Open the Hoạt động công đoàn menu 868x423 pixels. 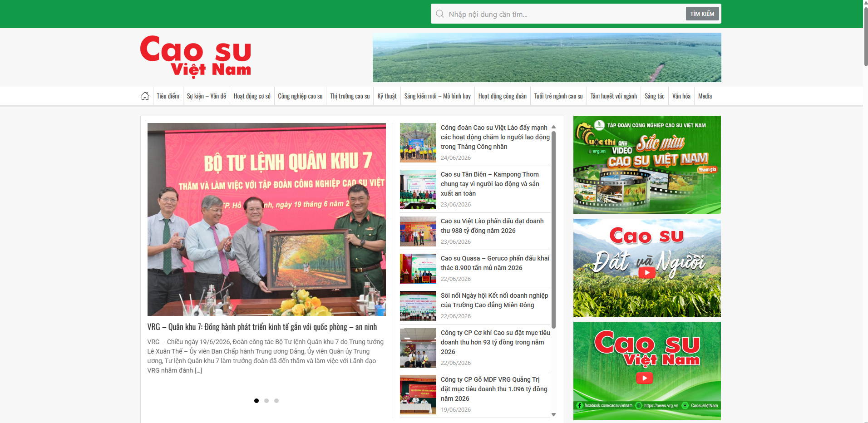click(x=503, y=96)
